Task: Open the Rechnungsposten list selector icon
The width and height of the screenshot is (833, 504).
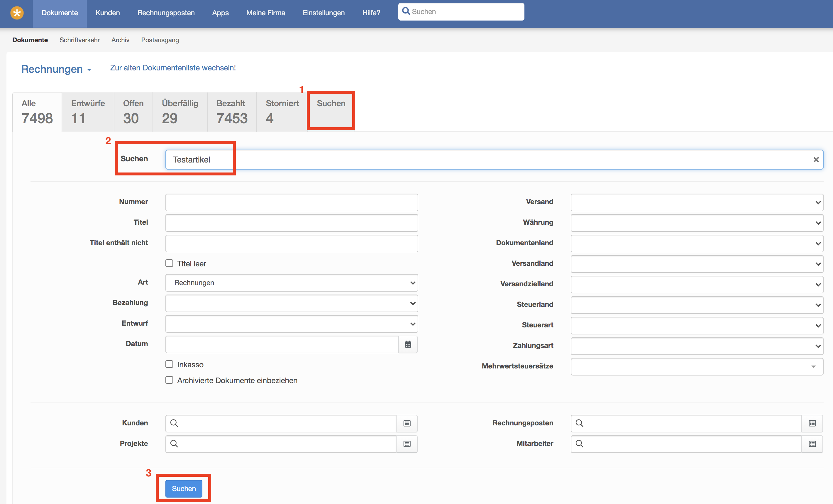Action: [812, 423]
